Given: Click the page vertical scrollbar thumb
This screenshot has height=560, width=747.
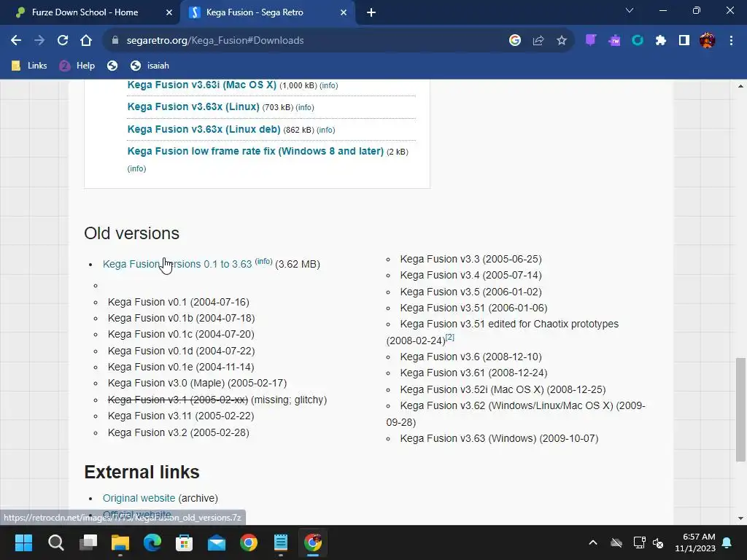Looking at the screenshot, I should point(740,410).
